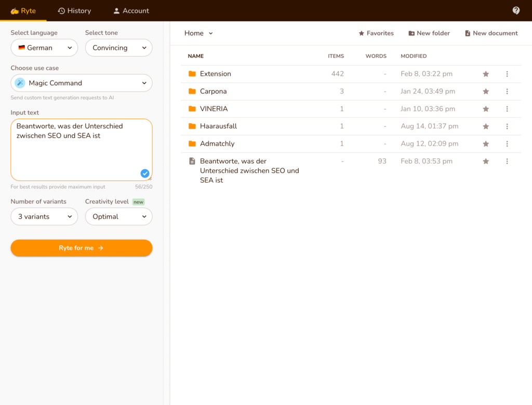
Task: Click the 442 items count for Extension
Action: (338, 74)
